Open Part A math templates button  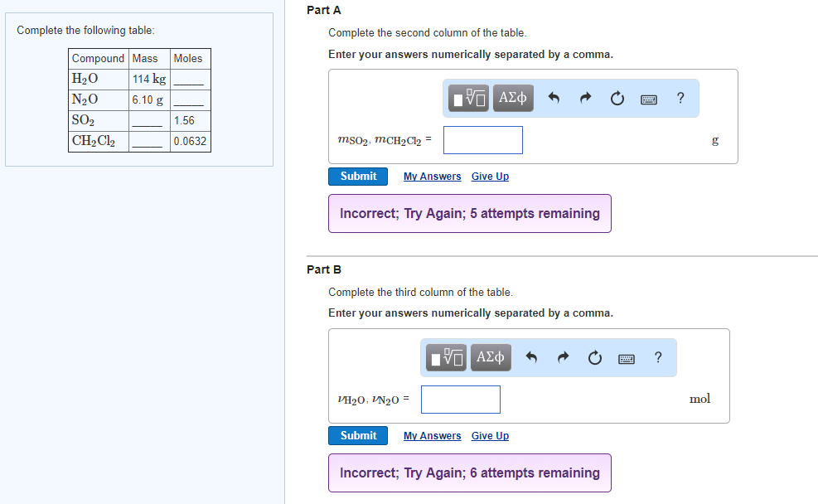point(468,98)
